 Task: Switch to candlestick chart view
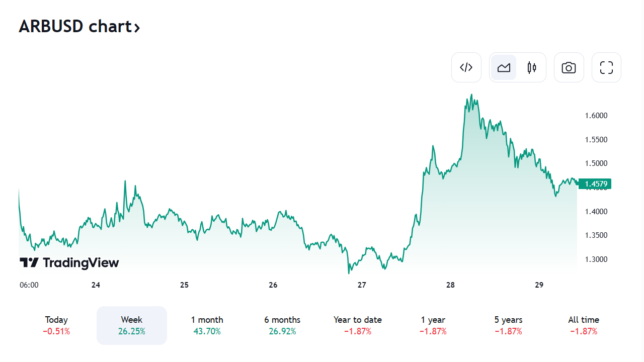[x=532, y=67]
